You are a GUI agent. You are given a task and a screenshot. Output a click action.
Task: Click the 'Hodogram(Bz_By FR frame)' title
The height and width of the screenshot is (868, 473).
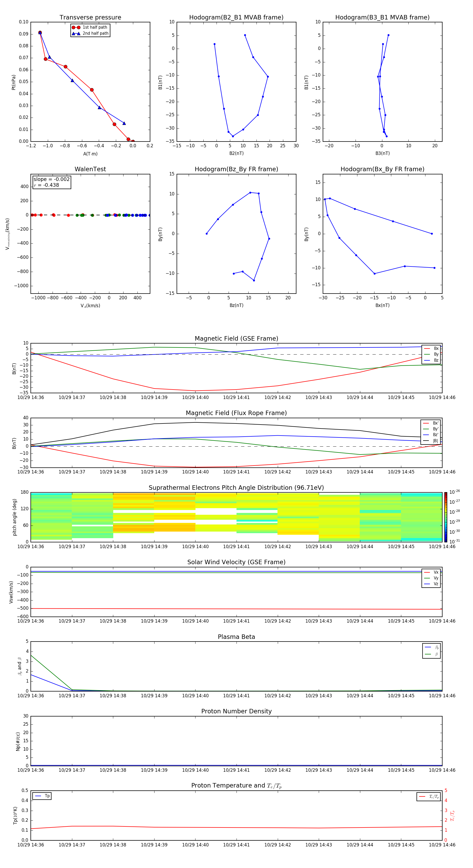click(x=236, y=169)
